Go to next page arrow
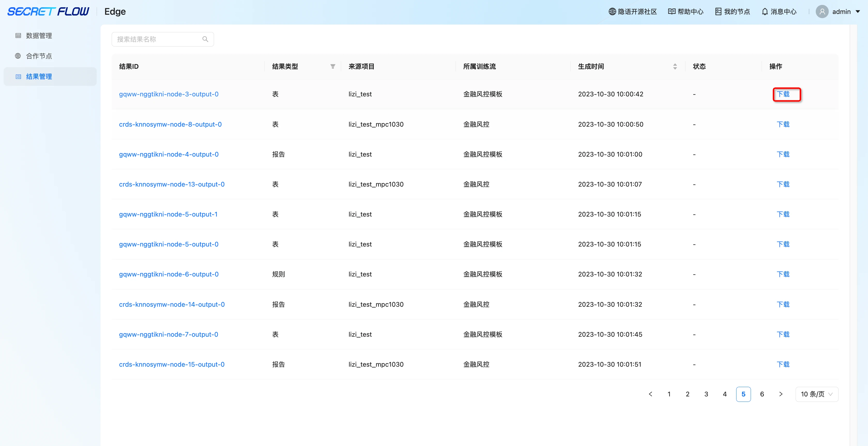868x446 pixels. 781,394
